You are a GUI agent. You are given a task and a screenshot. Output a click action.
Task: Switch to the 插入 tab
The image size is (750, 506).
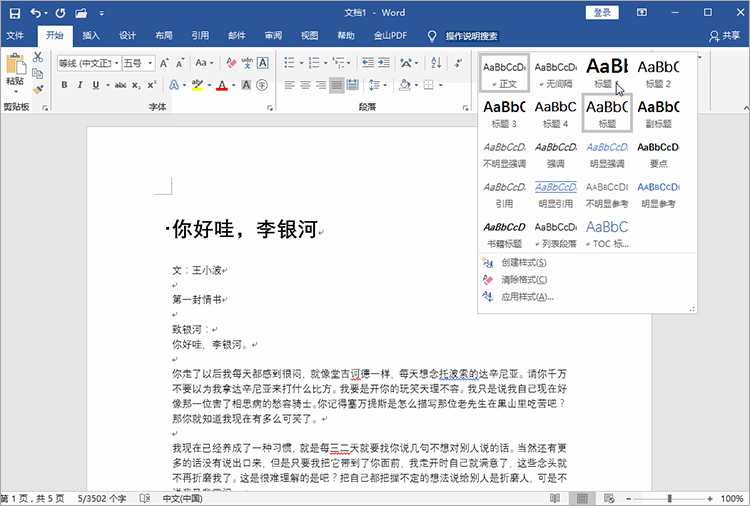(91, 35)
